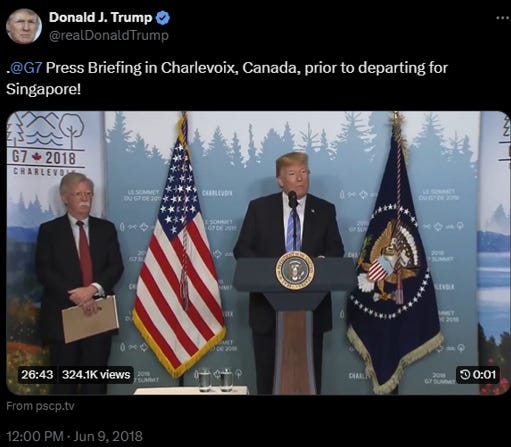Open the 12:00 PM Jun 9, 2018 timestamp

pyautogui.click(x=74, y=436)
